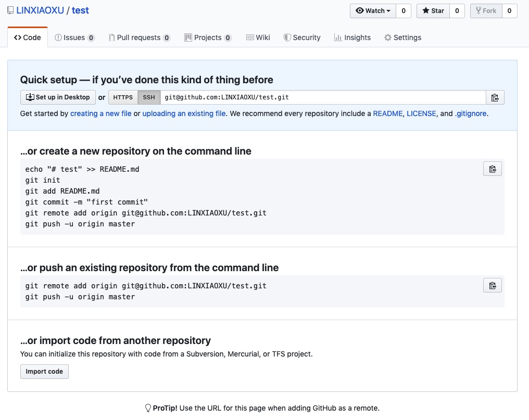This screenshot has height=420, width=529.
Task: Open the Security tab
Action: coord(302,37)
